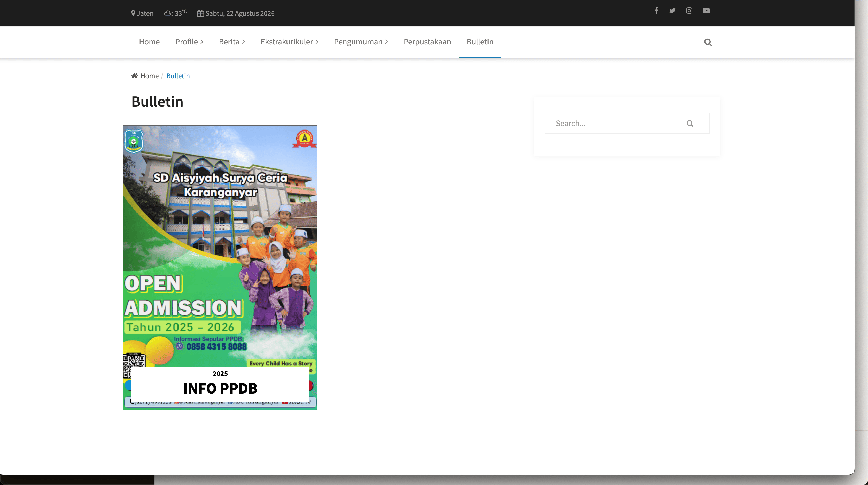
Task: Expand the Pengumuman menu dropdown
Action: [x=361, y=41]
